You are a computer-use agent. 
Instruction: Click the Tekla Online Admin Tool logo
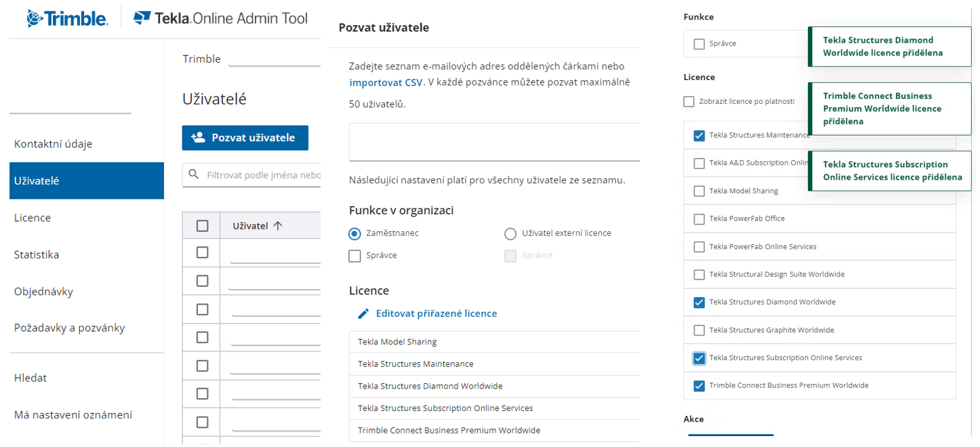[x=220, y=18]
